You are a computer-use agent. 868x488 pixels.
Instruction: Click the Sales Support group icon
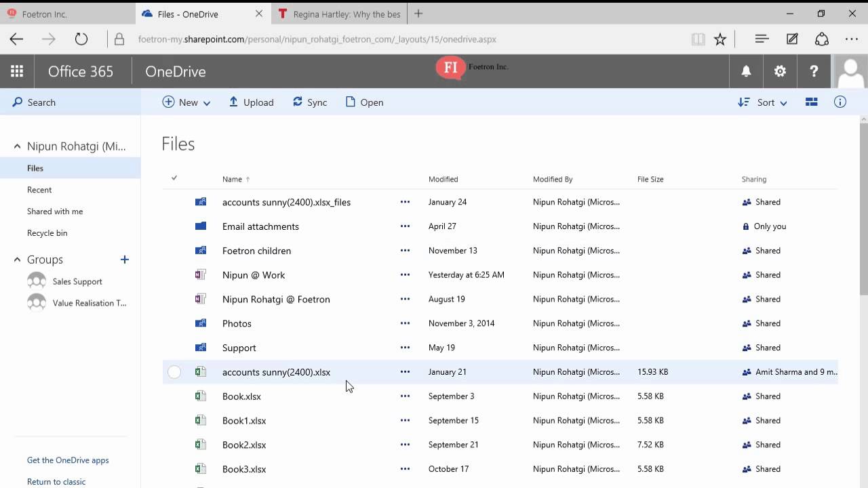point(37,281)
